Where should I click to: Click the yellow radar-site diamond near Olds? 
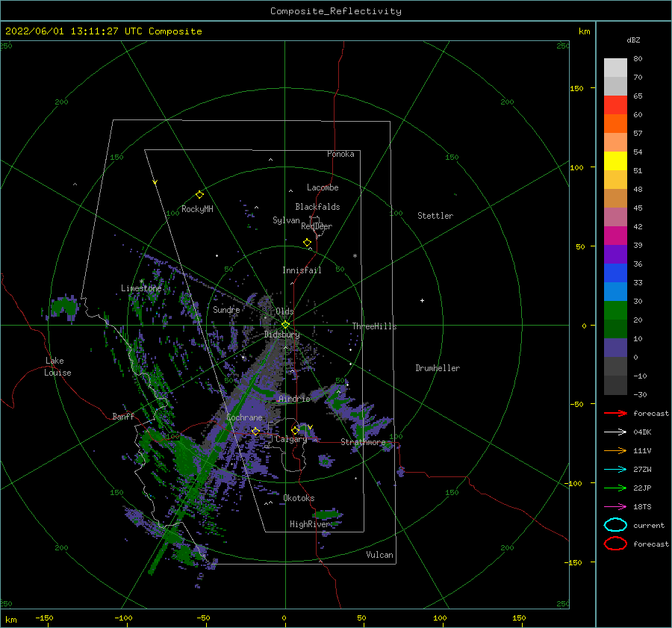pos(285,325)
